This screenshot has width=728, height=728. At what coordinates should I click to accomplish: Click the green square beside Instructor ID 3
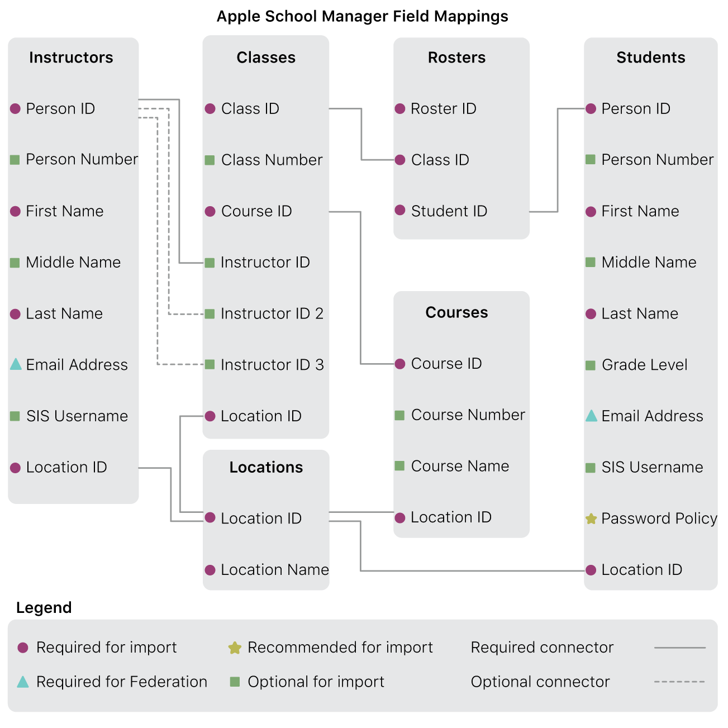tap(210, 365)
